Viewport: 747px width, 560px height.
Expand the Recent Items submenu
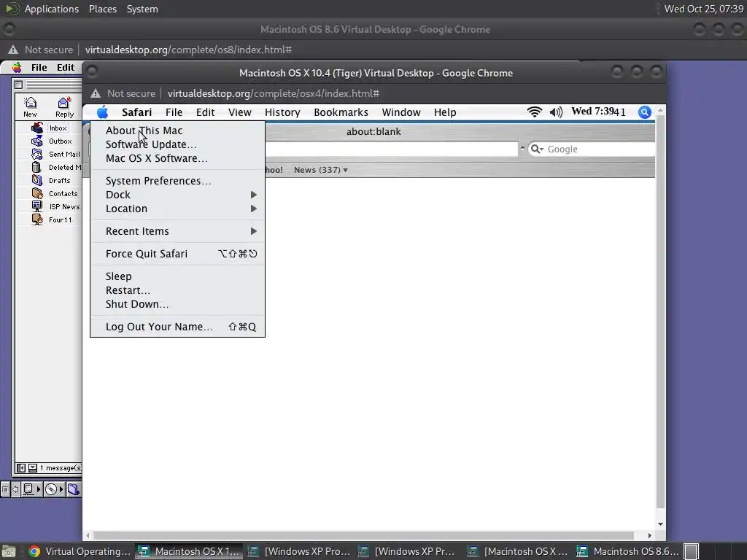tap(178, 231)
